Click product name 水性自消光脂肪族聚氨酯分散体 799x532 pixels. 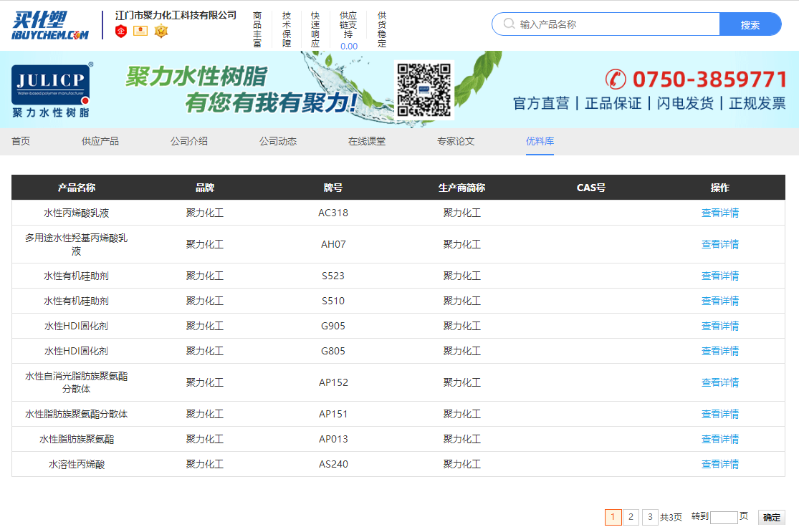(77, 382)
